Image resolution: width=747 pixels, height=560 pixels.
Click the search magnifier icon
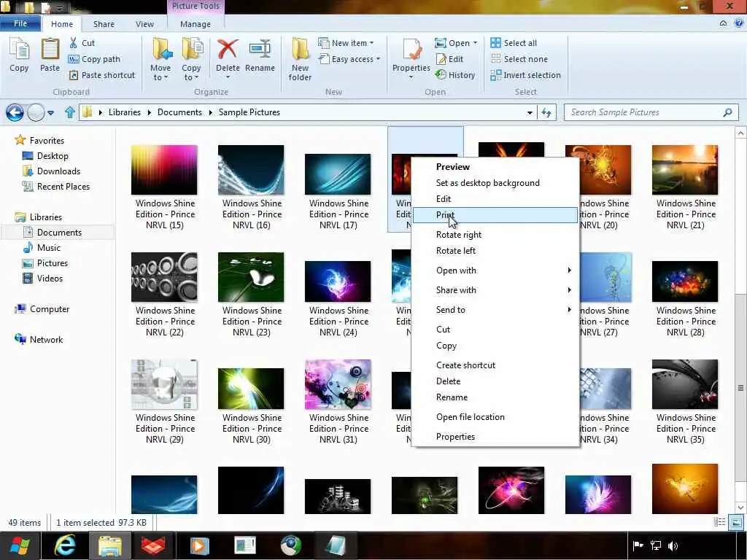coord(727,112)
